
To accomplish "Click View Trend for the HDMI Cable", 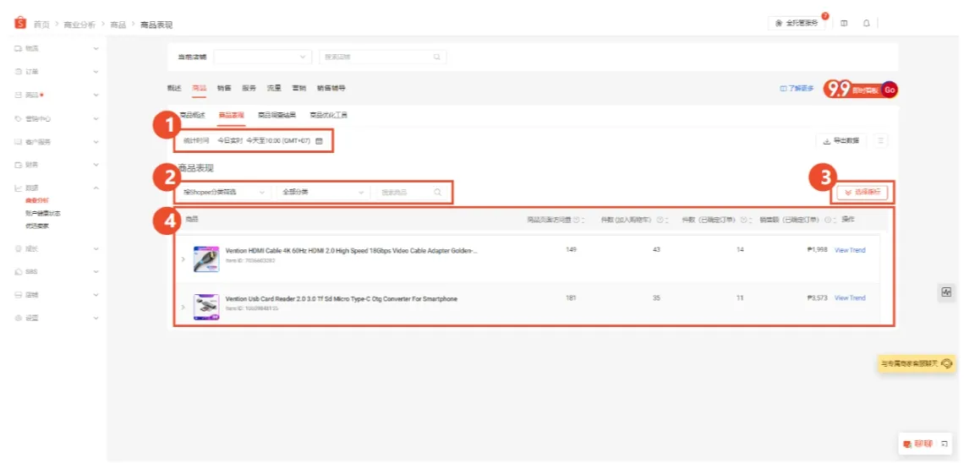I will [x=850, y=250].
